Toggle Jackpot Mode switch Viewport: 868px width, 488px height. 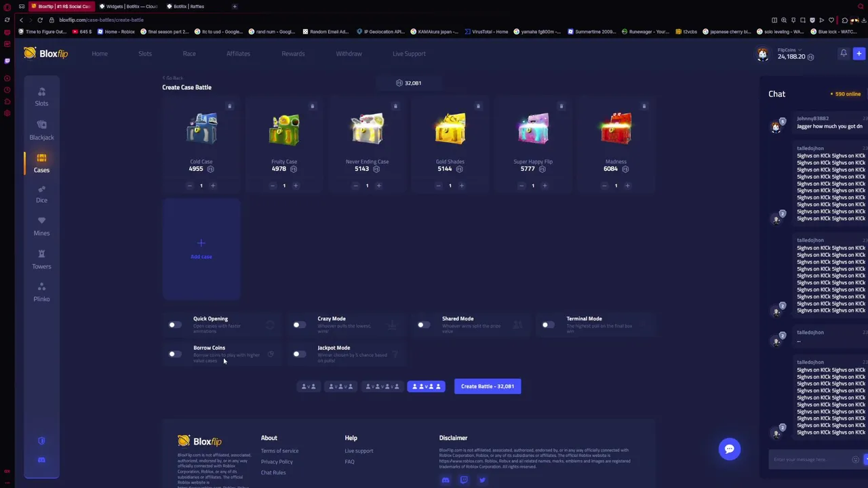pos(299,354)
